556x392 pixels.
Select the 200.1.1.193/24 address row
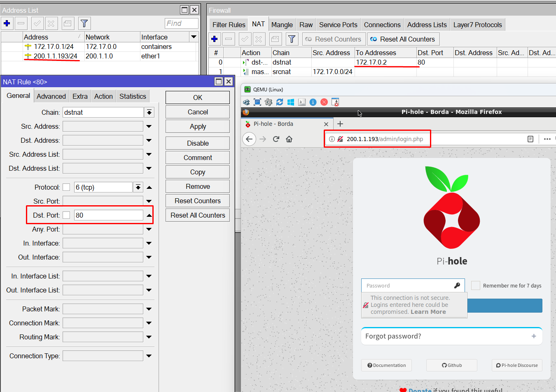tap(100, 56)
